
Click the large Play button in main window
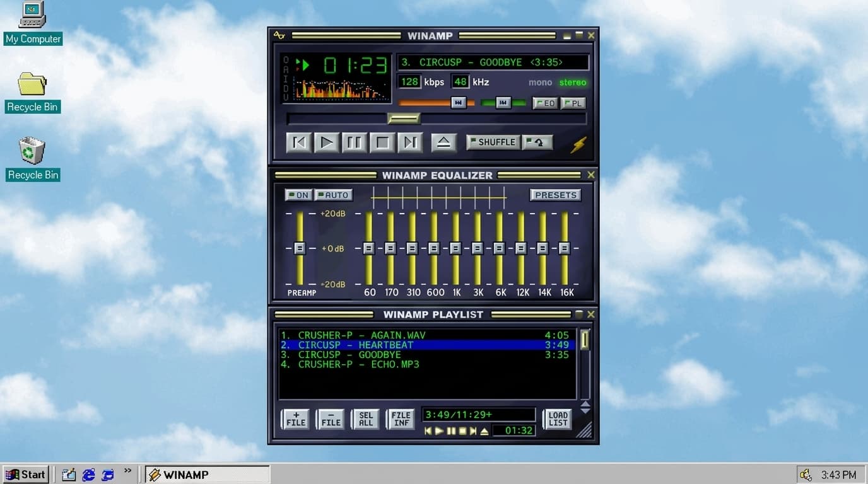click(x=327, y=142)
